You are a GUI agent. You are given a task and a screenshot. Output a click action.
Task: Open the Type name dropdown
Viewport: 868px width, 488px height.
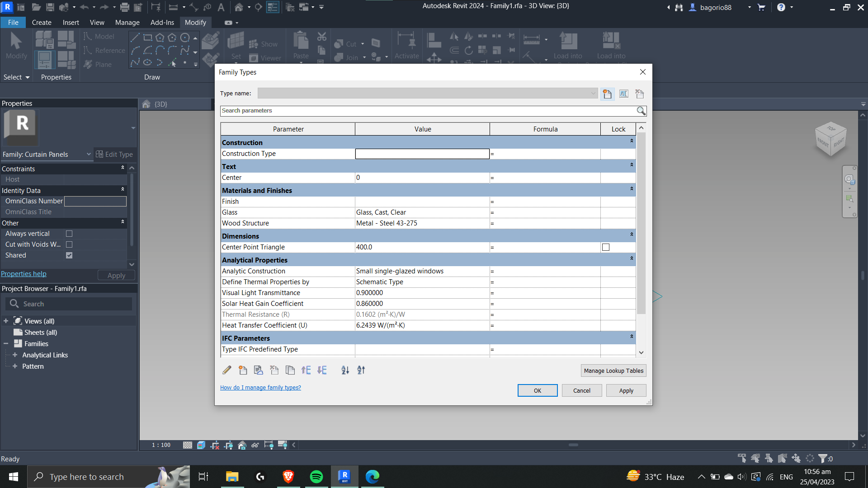[593, 94]
